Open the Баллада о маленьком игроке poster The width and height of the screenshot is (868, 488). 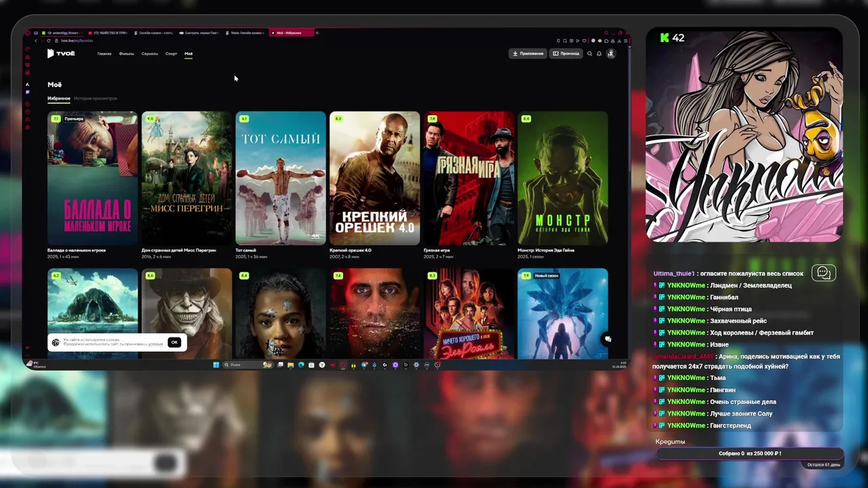pyautogui.click(x=93, y=178)
